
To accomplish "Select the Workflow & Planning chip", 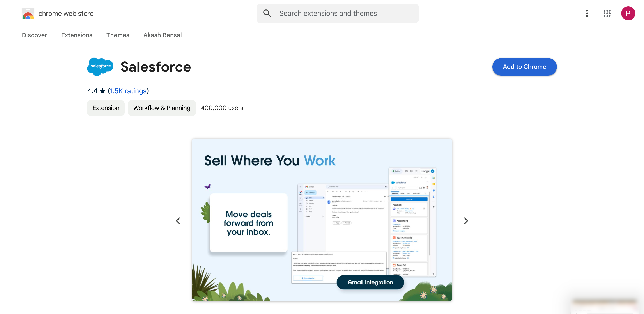I will pyautogui.click(x=162, y=108).
